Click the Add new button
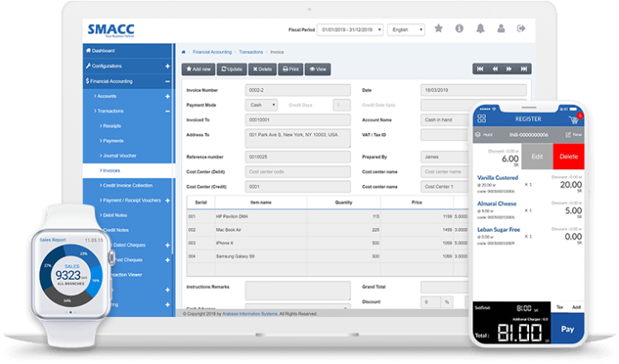 (198, 69)
